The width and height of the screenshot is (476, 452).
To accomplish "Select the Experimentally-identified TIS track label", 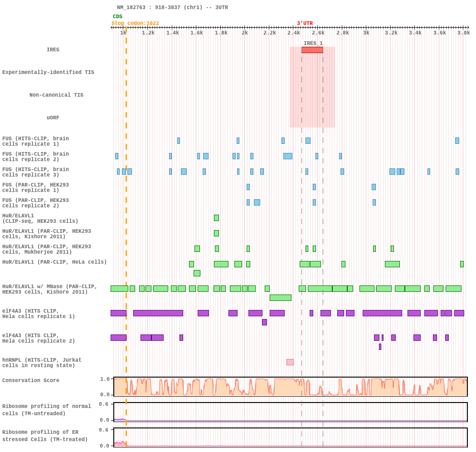I will tap(48, 72).
